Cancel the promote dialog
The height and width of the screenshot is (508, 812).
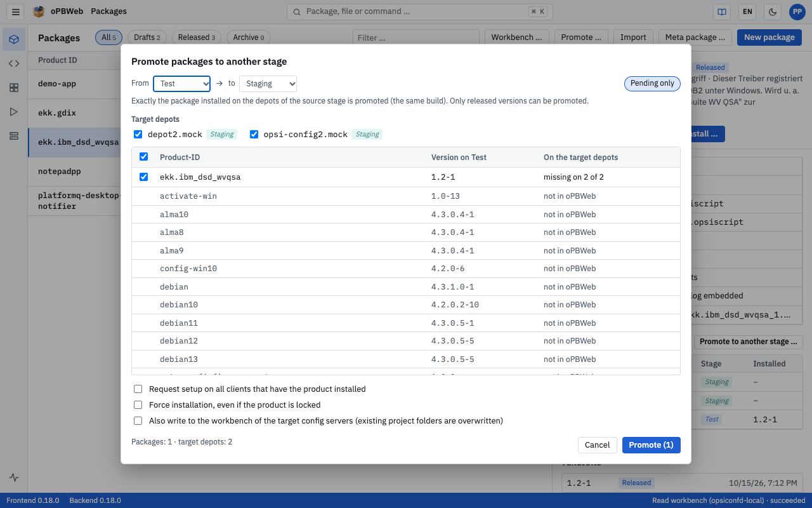(598, 445)
